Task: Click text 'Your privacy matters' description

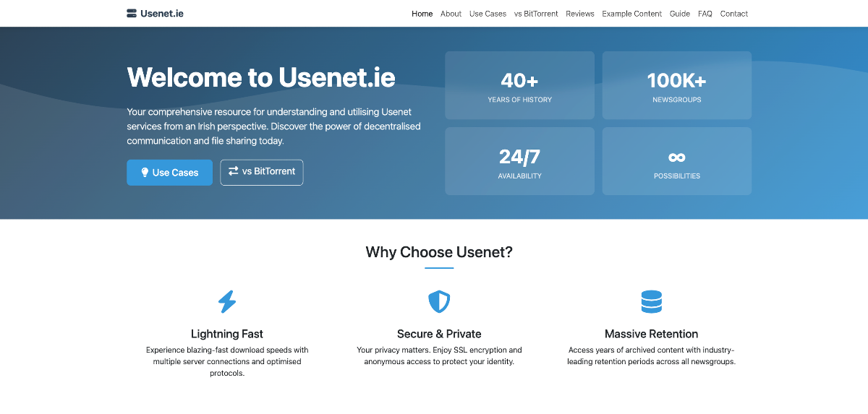Action: point(439,355)
